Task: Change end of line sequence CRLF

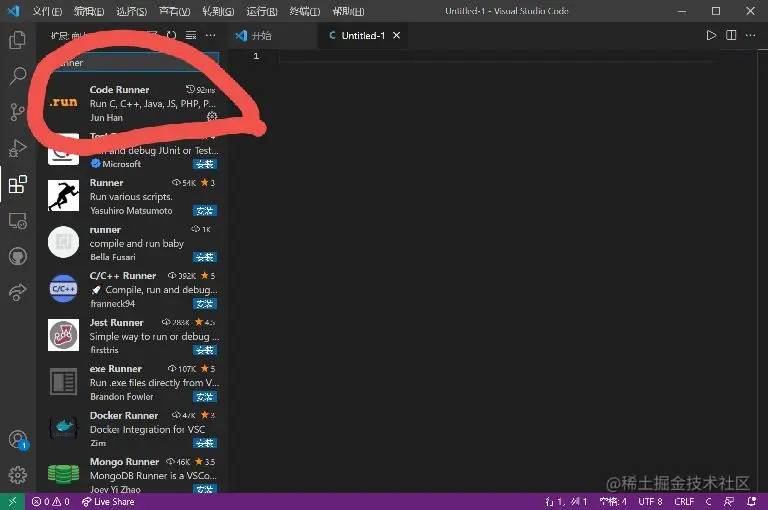Action: click(x=684, y=502)
